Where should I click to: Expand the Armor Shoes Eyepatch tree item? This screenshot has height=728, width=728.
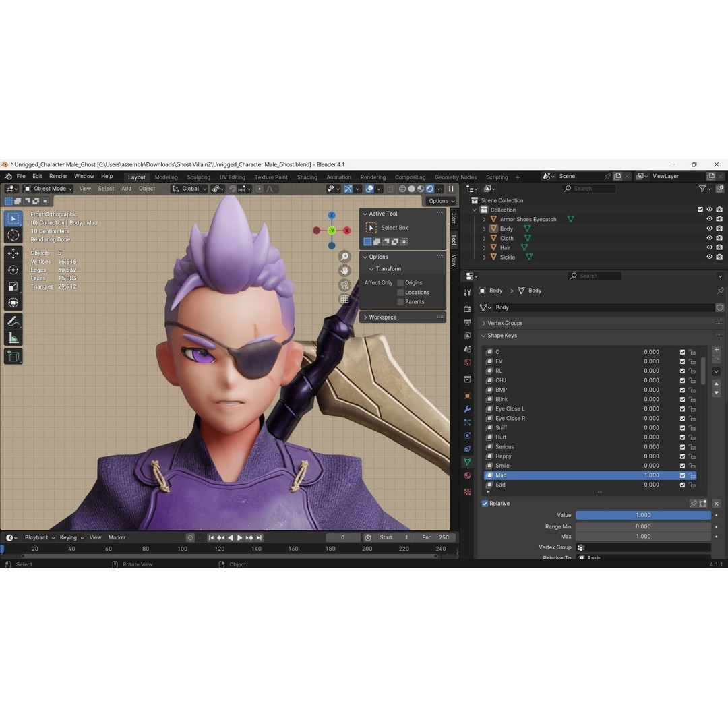484,219
